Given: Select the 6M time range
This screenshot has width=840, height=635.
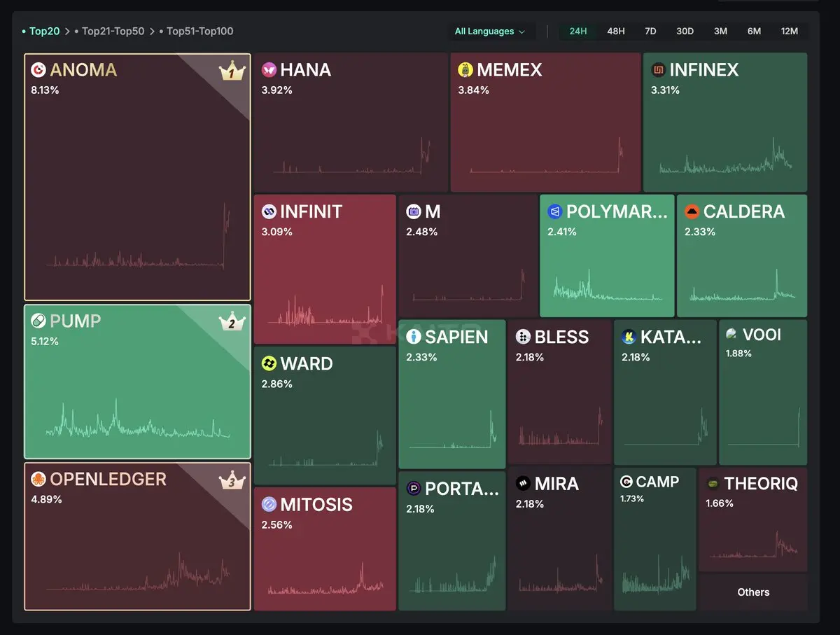Looking at the screenshot, I should (x=754, y=32).
